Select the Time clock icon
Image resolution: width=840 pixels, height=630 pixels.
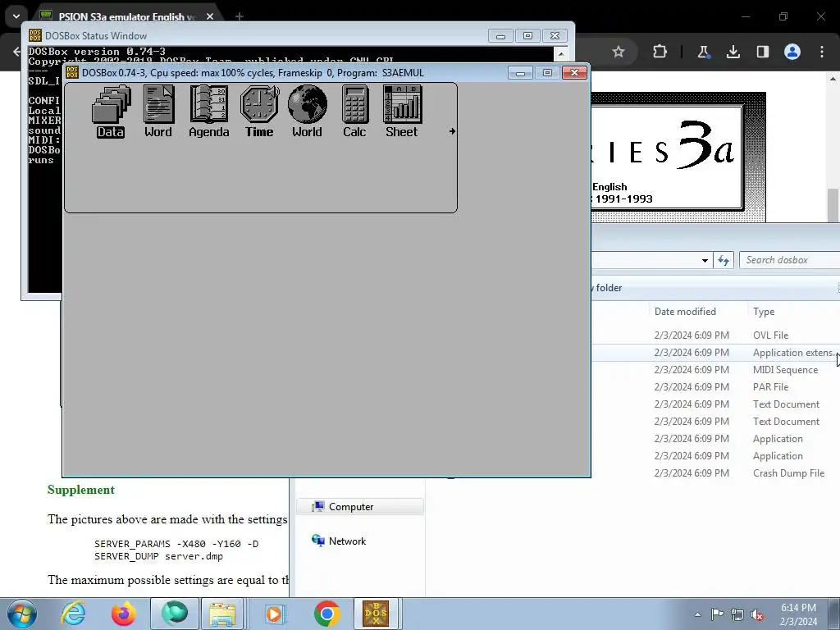(x=259, y=111)
